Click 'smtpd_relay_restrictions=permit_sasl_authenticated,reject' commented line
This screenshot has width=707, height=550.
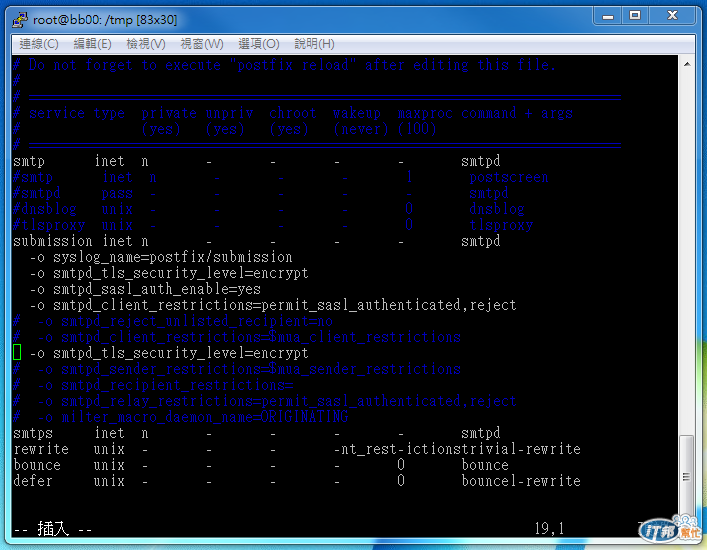point(265,401)
